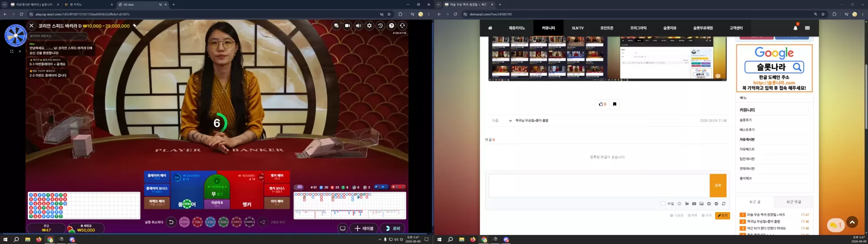Click the chat input field in the game
Viewport: 868px width, 244px height.
tap(58, 36)
